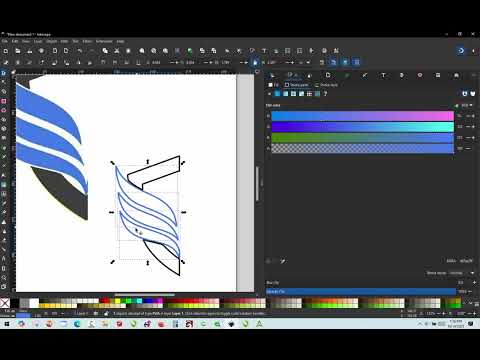Screen dimensions: 480x360
Task: Open a file using the folder icon
Action: coord(18,51)
